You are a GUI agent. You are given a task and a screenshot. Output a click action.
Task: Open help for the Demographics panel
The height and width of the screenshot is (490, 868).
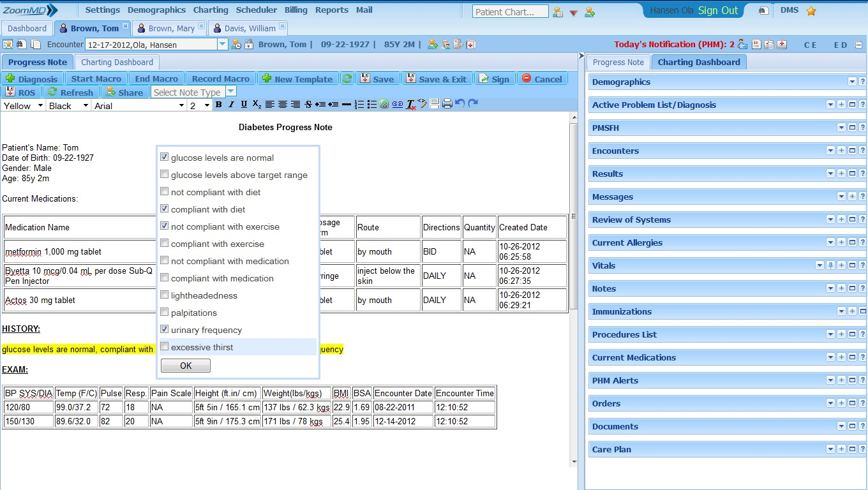point(862,82)
